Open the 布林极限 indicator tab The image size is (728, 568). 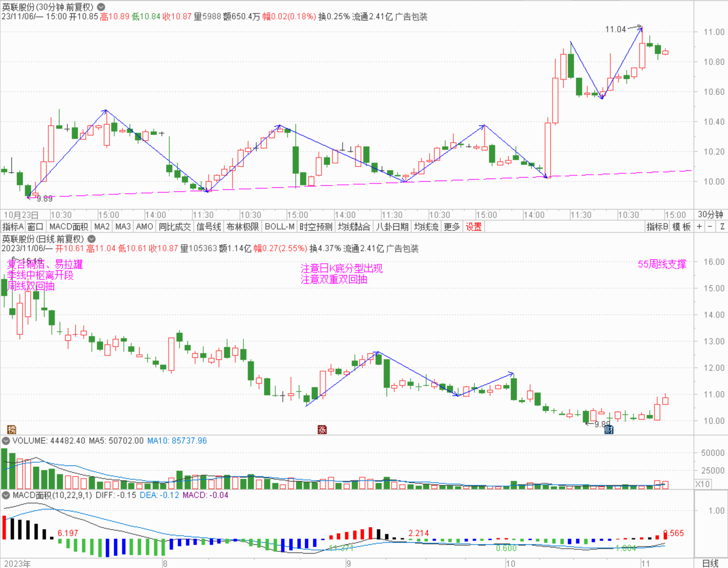coord(243,227)
